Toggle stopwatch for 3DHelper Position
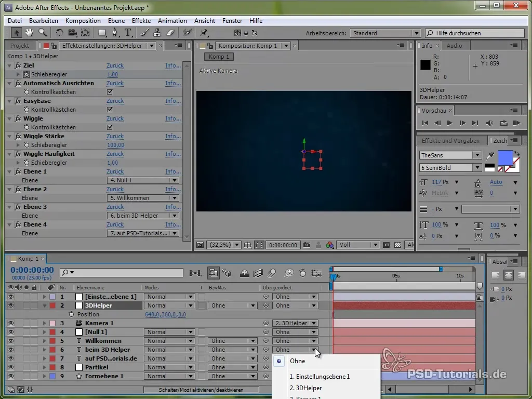This screenshot has width=532, height=399. (x=71, y=314)
